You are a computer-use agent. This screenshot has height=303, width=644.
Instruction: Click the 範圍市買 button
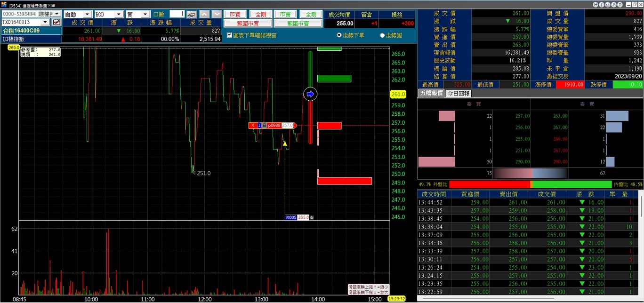[x=248, y=24]
